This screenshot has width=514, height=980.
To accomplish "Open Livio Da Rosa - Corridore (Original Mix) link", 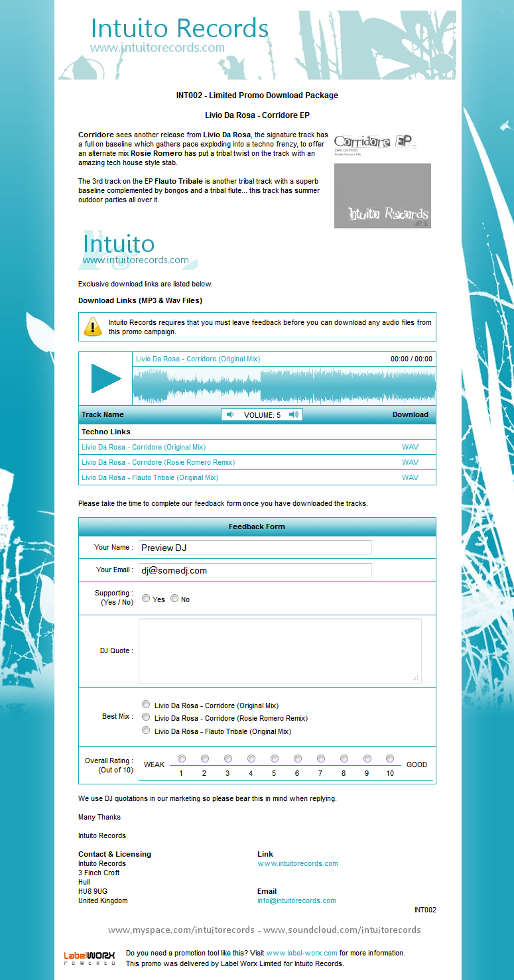I will click(143, 447).
